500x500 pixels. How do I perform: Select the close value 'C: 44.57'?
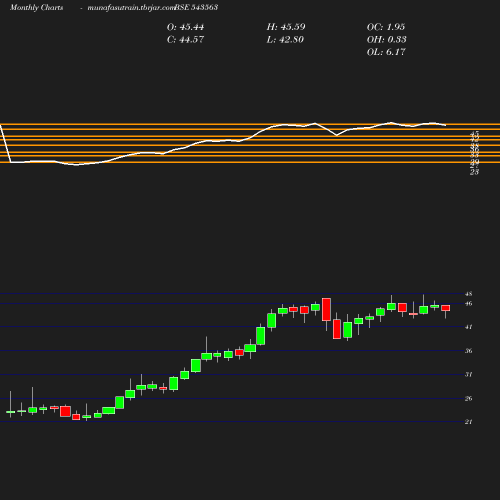(x=185, y=40)
